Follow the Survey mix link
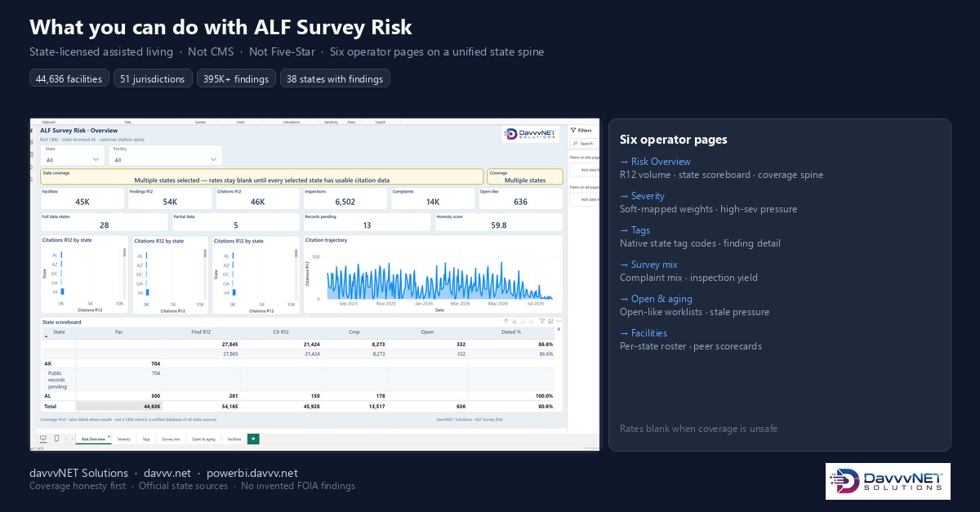 pos(648,265)
